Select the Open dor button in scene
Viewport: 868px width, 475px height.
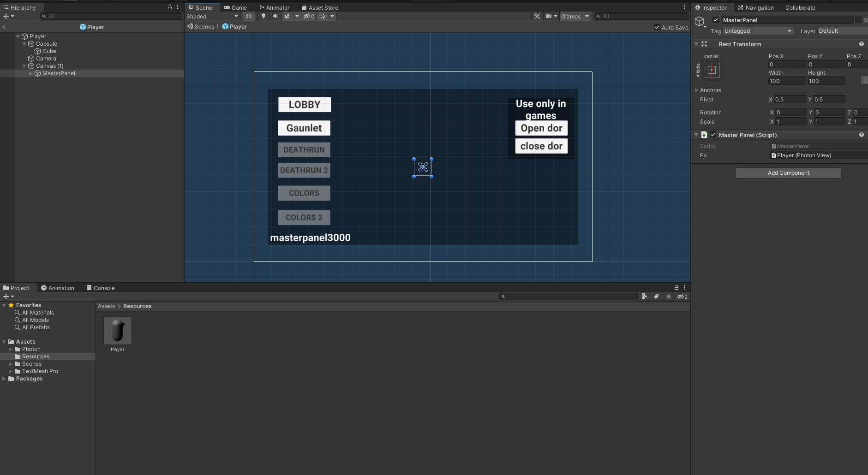coord(541,128)
